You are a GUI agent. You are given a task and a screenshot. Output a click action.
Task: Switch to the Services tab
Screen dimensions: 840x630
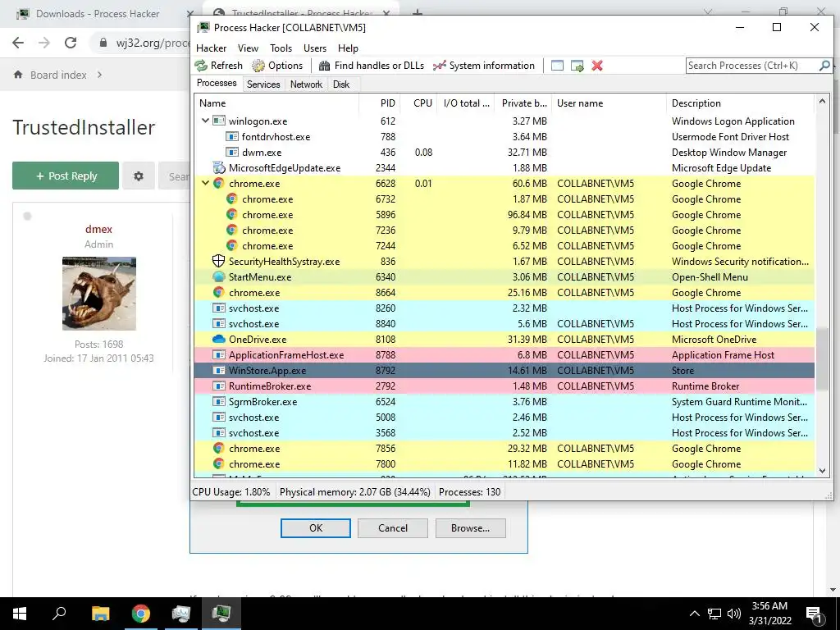pos(263,84)
